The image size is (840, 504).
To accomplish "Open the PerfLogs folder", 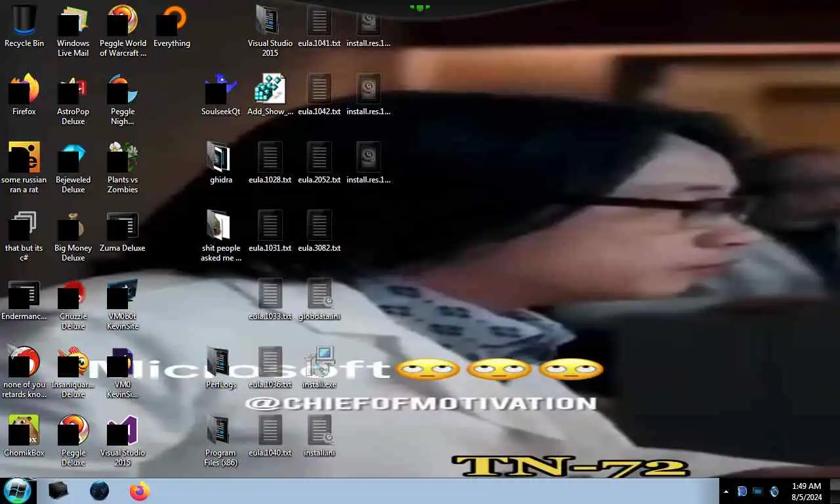I will pyautogui.click(x=220, y=367).
